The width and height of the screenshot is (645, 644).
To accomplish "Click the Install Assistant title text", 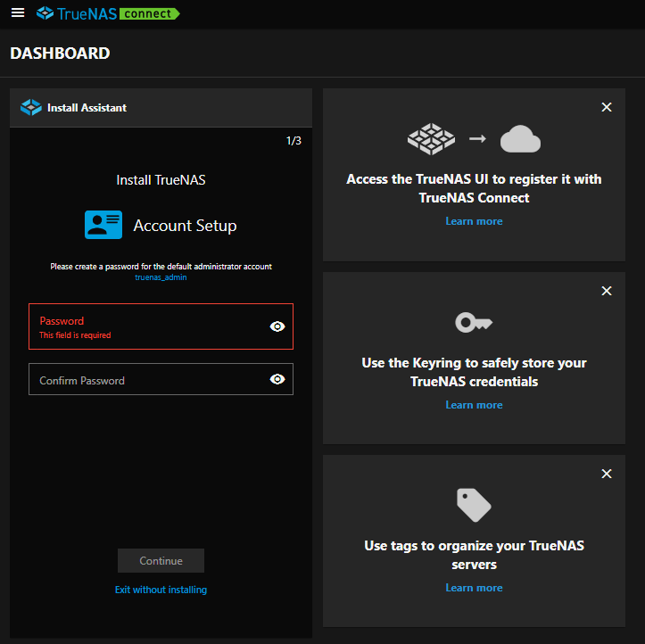I will pyautogui.click(x=87, y=108).
